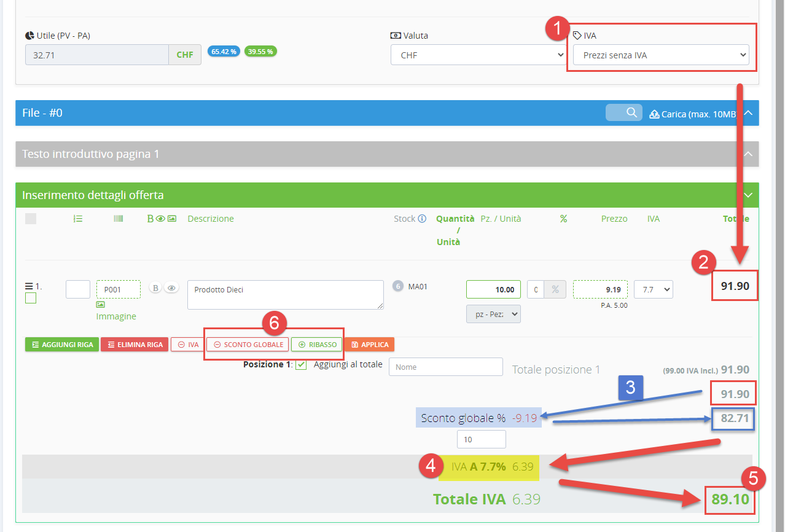This screenshot has width=785, height=532.
Task: Expand the Testo introduttivo pagina 1 section
Action: point(748,154)
